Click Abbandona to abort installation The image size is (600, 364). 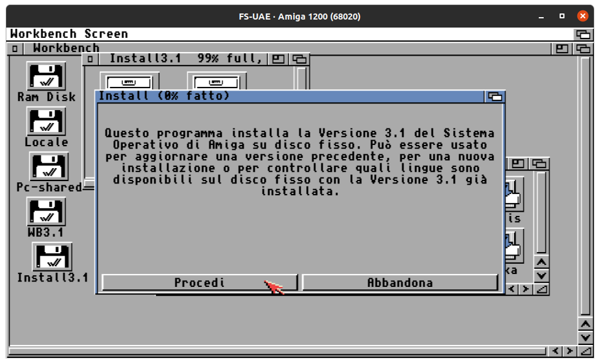coord(400,283)
